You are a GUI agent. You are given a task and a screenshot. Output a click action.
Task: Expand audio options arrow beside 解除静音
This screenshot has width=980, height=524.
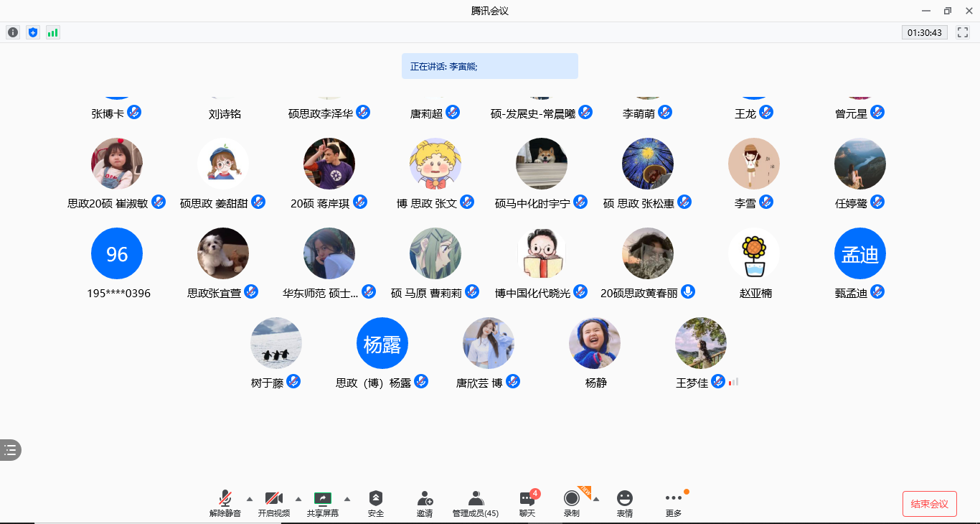250,499
